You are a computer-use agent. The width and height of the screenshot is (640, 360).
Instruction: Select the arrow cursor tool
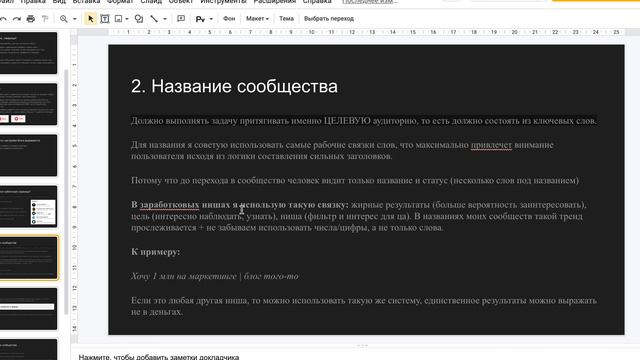point(91,19)
